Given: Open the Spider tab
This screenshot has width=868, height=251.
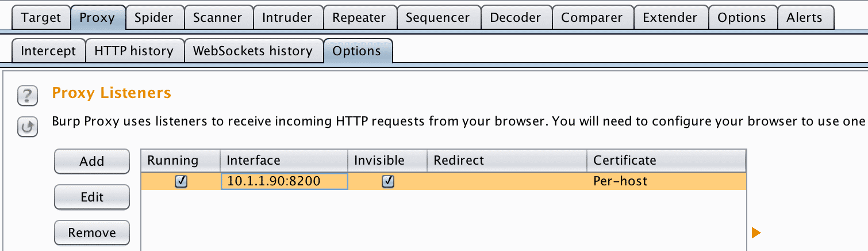Looking at the screenshot, I should tap(154, 17).
